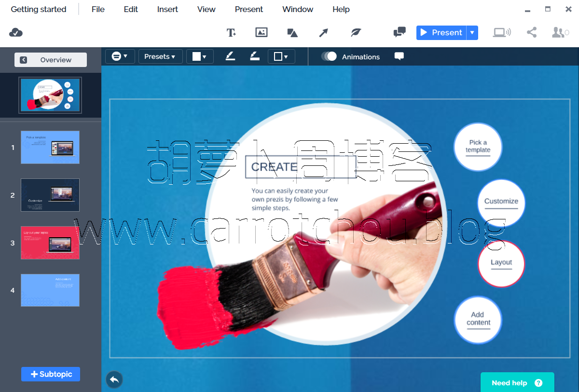Expand the Presets dropdown

(160, 56)
